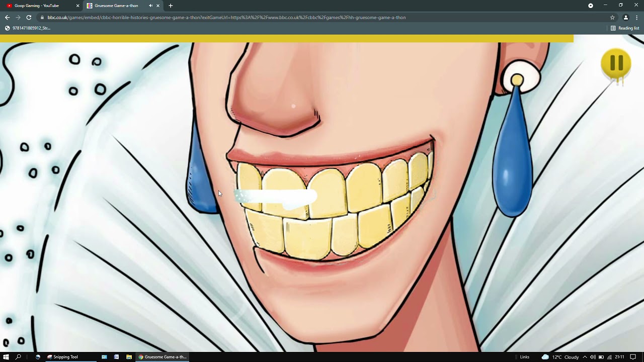Open Windows taskbar search
Viewport: 644px width, 362px height.
coord(19,357)
